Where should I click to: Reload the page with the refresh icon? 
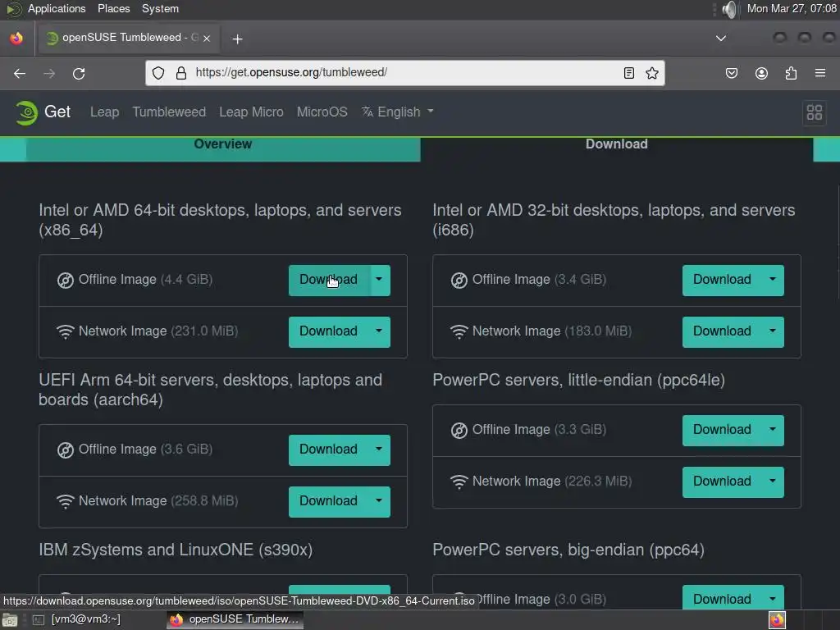click(79, 73)
